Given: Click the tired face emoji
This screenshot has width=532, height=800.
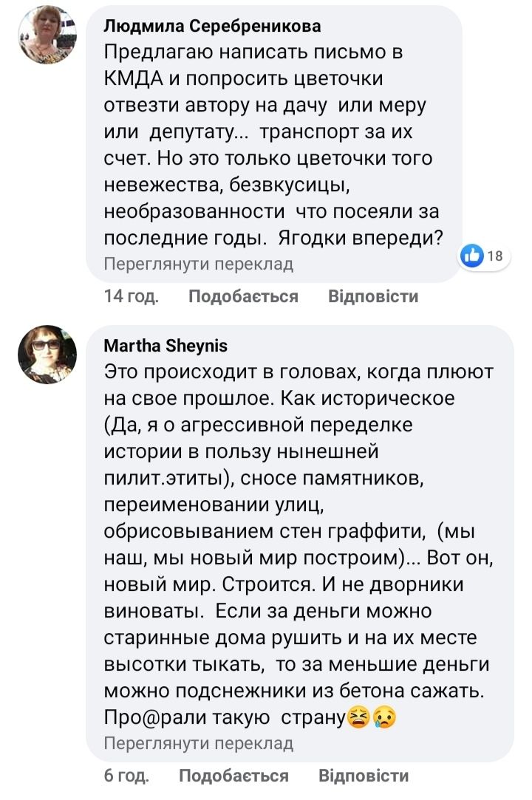Looking at the screenshot, I should point(360,718).
